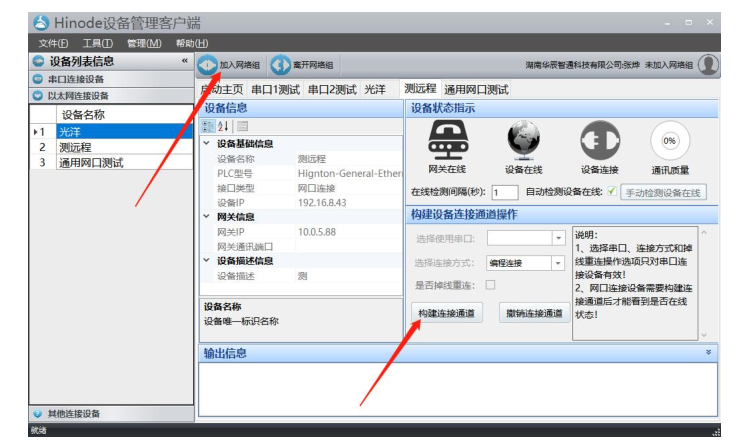This screenshot has height=448, width=753.
Task: Click the 离开网络组 leave network group icon
Action: pos(280,65)
